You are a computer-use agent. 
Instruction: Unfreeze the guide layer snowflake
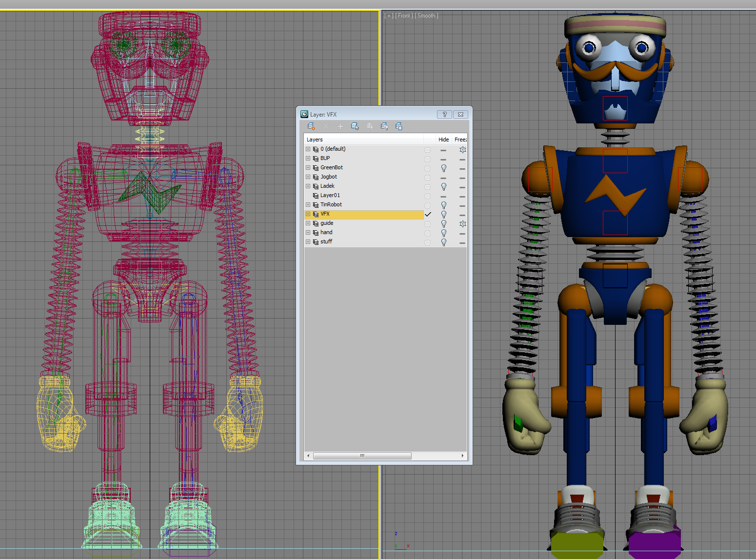[462, 224]
